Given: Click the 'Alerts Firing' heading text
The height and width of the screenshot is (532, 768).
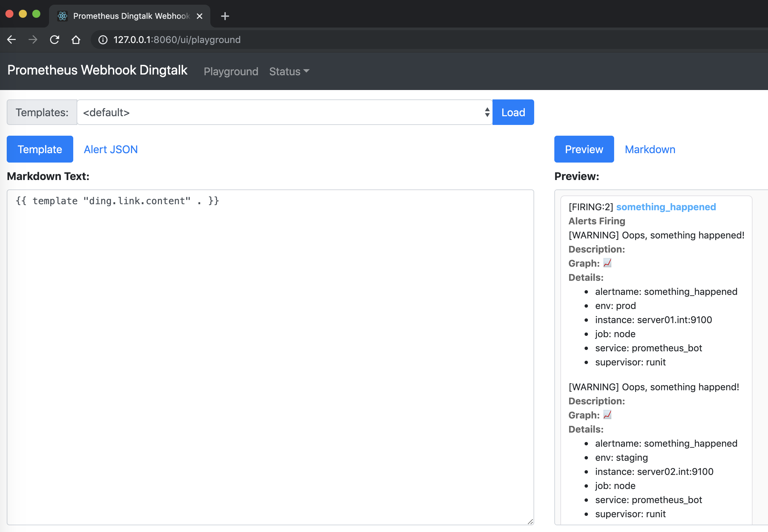Looking at the screenshot, I should point(597,221).
